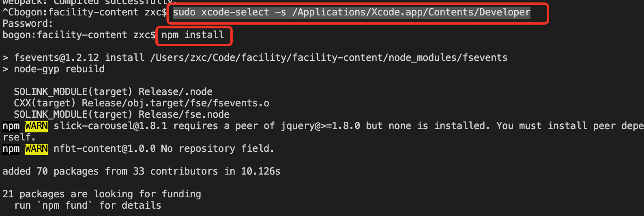Screen dimensions: 644x216
Task: Click the highlighted sudo xcode-select command
Action: coord(352,13)
